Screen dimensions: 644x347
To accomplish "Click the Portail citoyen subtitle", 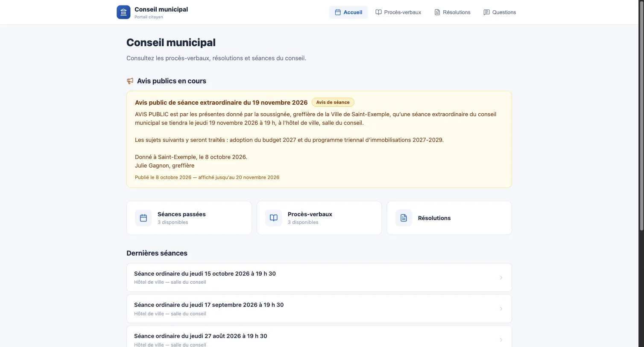I will (x=149, y=17).
